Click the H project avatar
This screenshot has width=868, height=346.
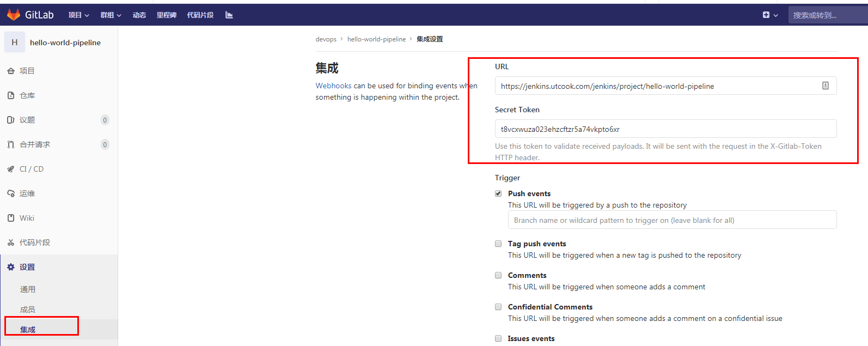pos(15,42)
